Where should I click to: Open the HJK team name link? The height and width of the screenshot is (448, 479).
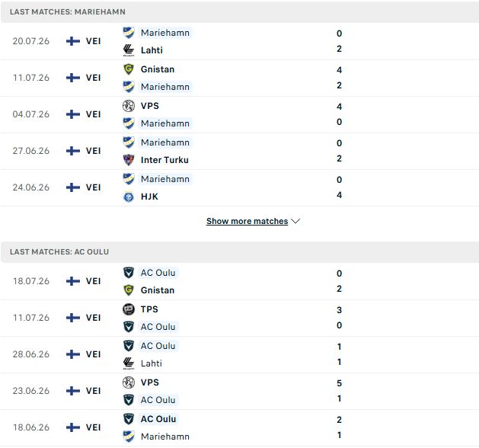tap(149, 197)
